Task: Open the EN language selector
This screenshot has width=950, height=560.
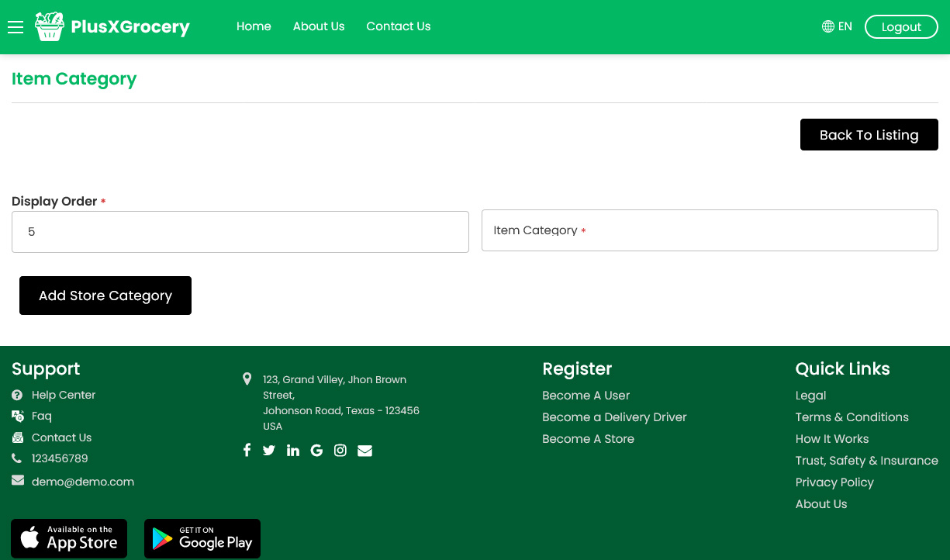Action: (x=837, y=26)
